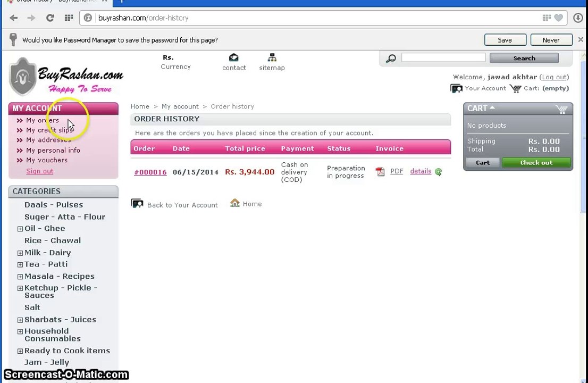588x383 pixels.
Task: Go to Home in the breadcrumb
Action: [140, 106]
